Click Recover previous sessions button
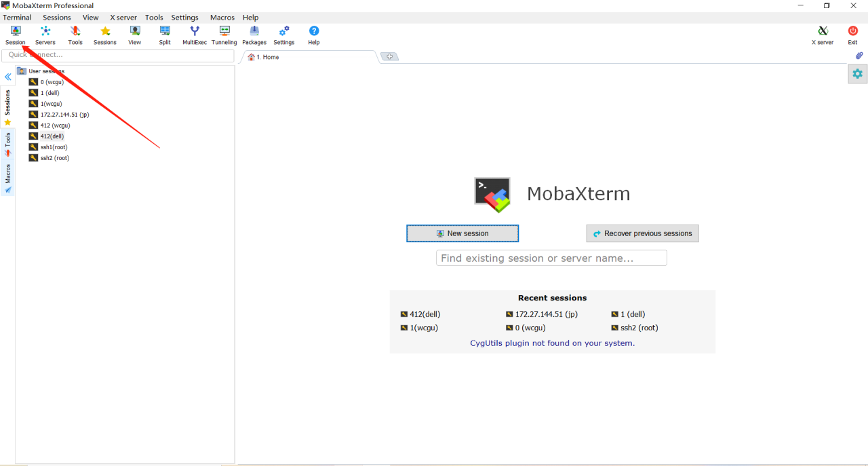The width and height of the screenshot is (868, 466). click(642, 233)
